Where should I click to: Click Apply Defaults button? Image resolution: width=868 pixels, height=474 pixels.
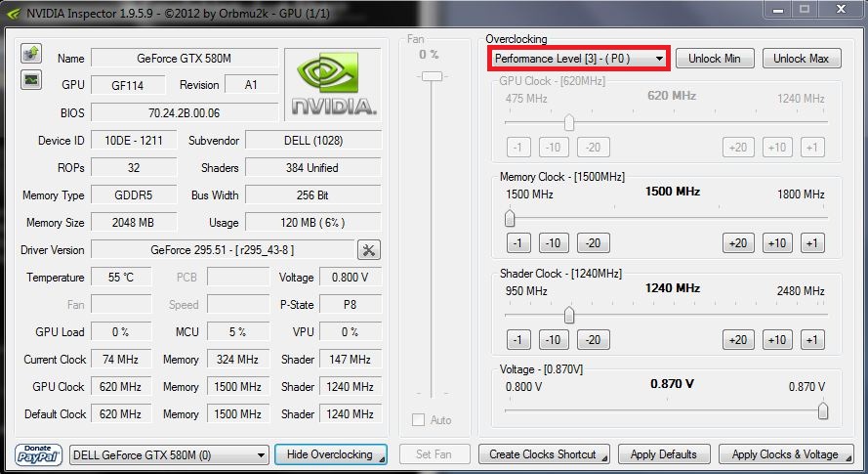pos(664,454)
